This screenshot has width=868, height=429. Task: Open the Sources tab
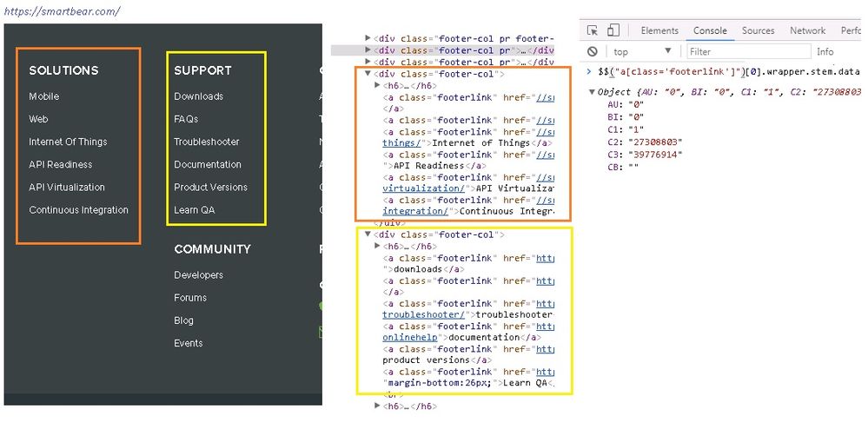(x=758, y=30)
